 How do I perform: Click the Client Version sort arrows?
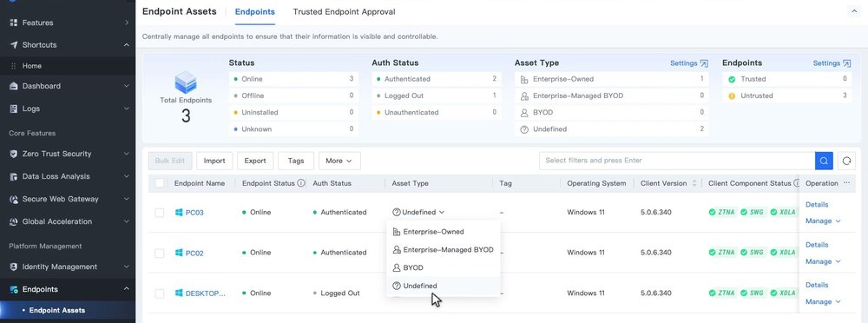pos(694,183)
